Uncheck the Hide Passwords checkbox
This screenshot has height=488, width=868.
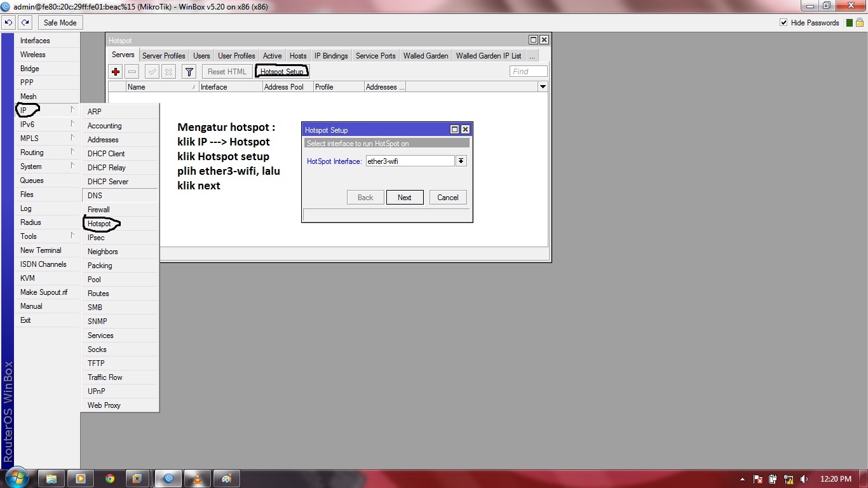coord(783,22)
